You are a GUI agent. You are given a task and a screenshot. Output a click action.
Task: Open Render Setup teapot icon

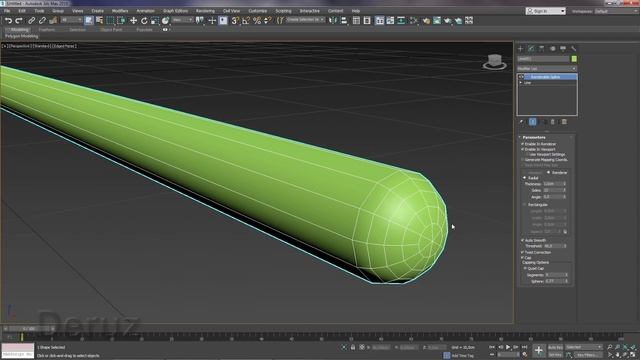[x=426, y=20]
